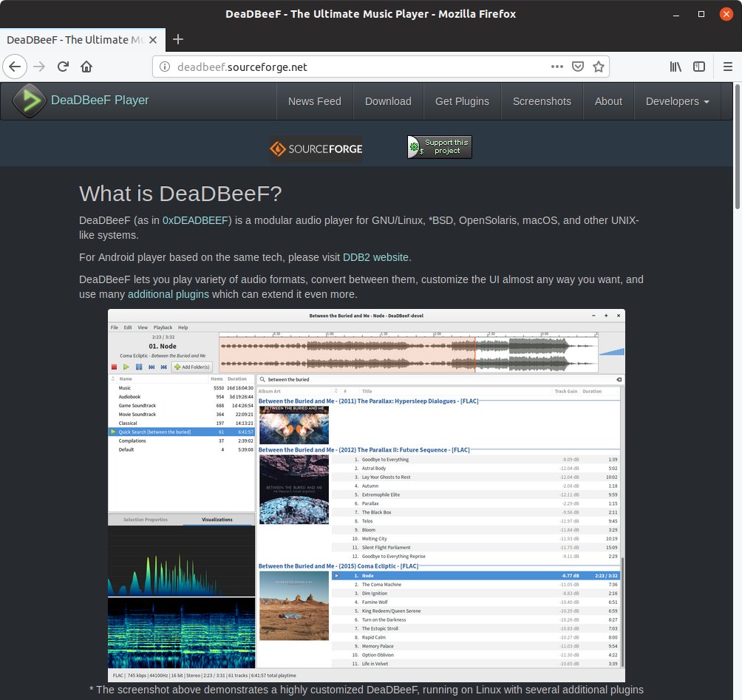Skip to previous track icon
The height and width of the screenshot is (700, 742).
tap(152, 367)
